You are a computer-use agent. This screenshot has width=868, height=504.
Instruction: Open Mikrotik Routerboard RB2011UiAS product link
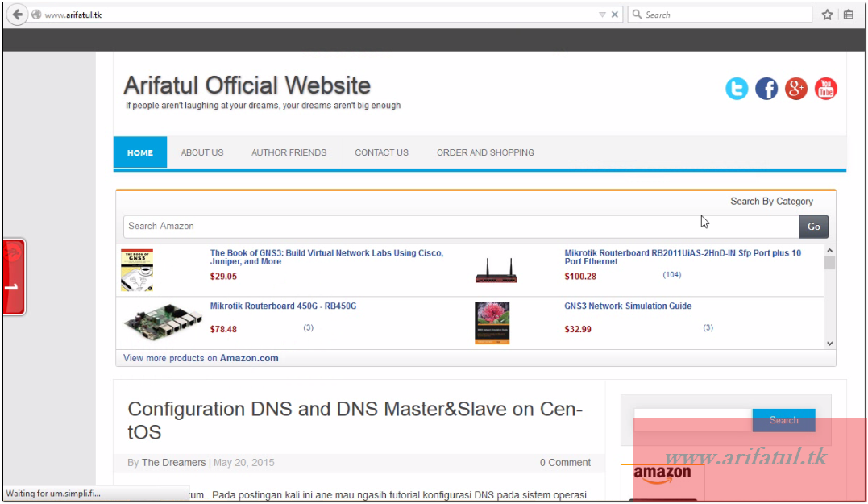683,257
